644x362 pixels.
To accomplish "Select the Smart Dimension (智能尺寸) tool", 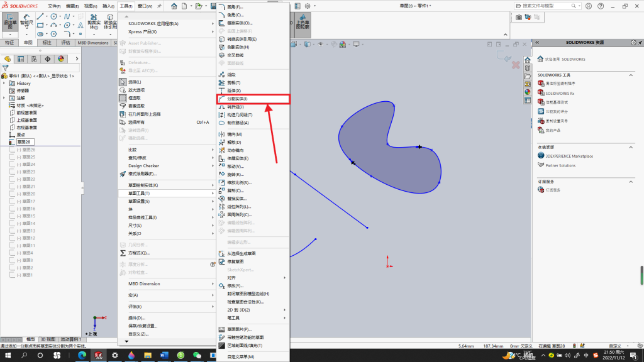I will 26,22.
